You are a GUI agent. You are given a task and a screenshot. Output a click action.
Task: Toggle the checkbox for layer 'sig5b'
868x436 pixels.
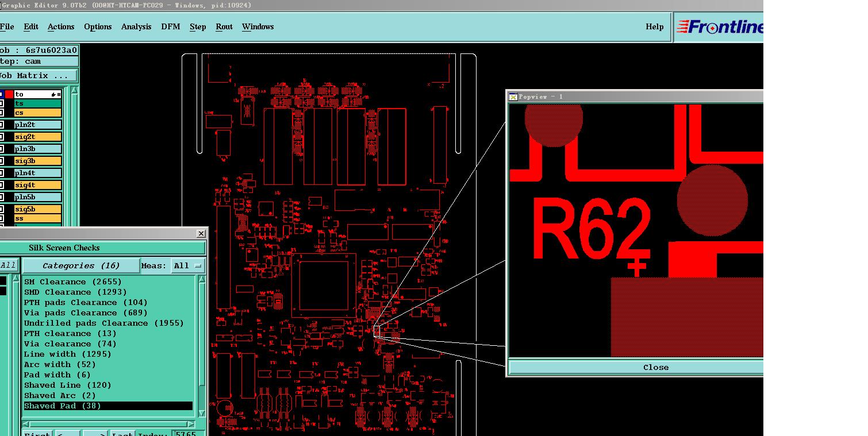[2, 209]
